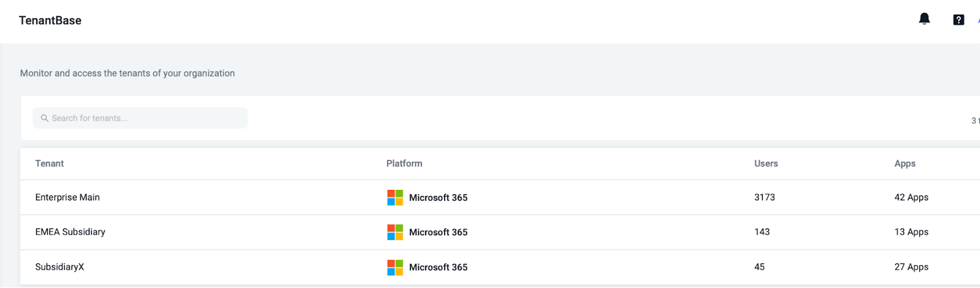The height and width of the screenshot is (288, 980).
Task: Open the Enterprise Main tenant
Action: [67, 197]
